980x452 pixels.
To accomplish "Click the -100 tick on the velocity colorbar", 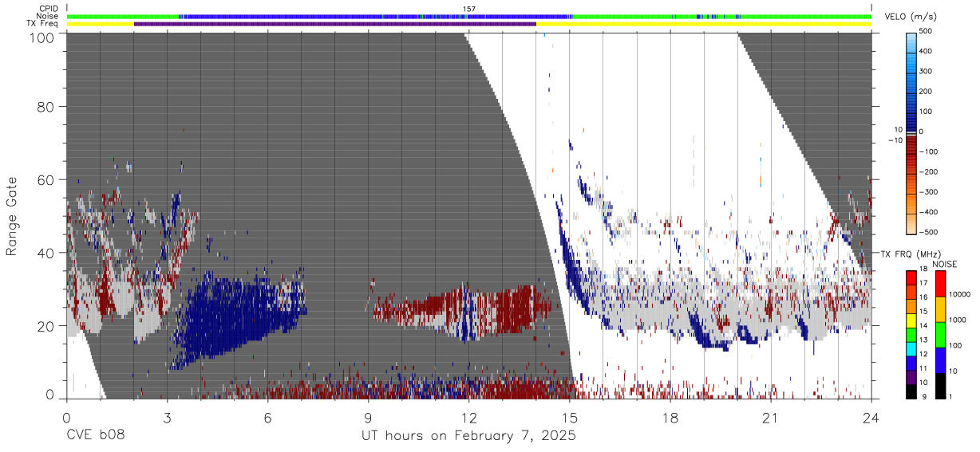I will point(929,151).
